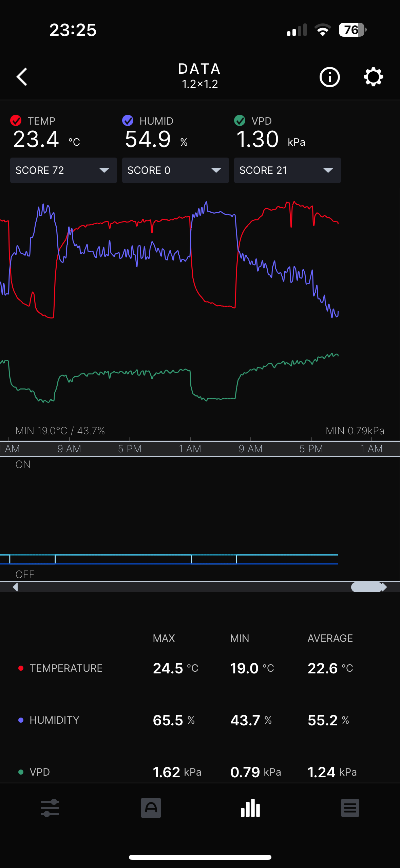Open the automation 'A' tab icon
Viewport: 400px width, 868px height.
pos(151,808)
